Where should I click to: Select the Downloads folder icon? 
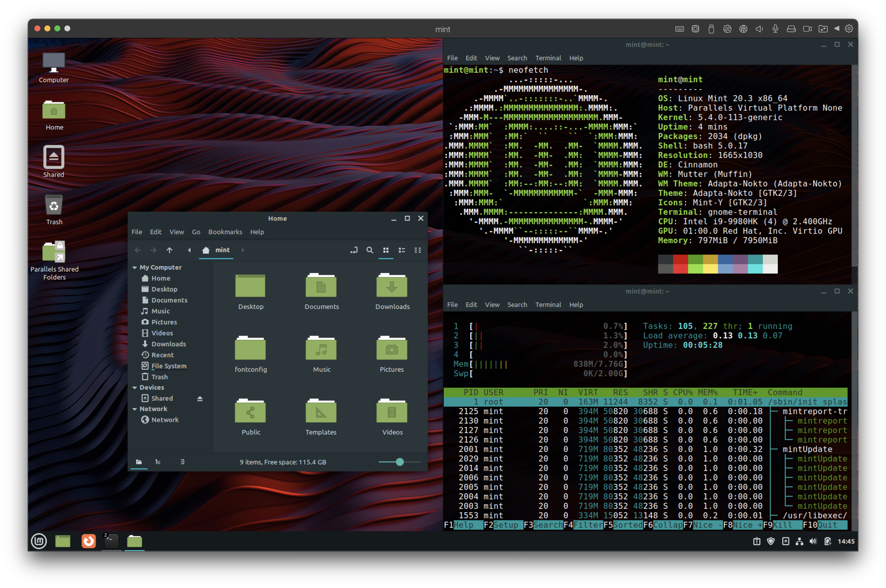[x=392, y=286]
